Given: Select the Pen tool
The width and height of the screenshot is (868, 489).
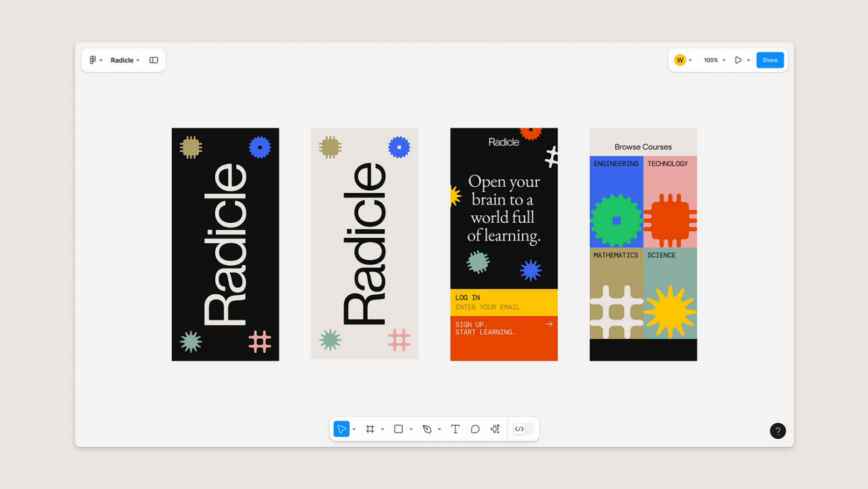Looking at the screenshot, I should [428, 429].
